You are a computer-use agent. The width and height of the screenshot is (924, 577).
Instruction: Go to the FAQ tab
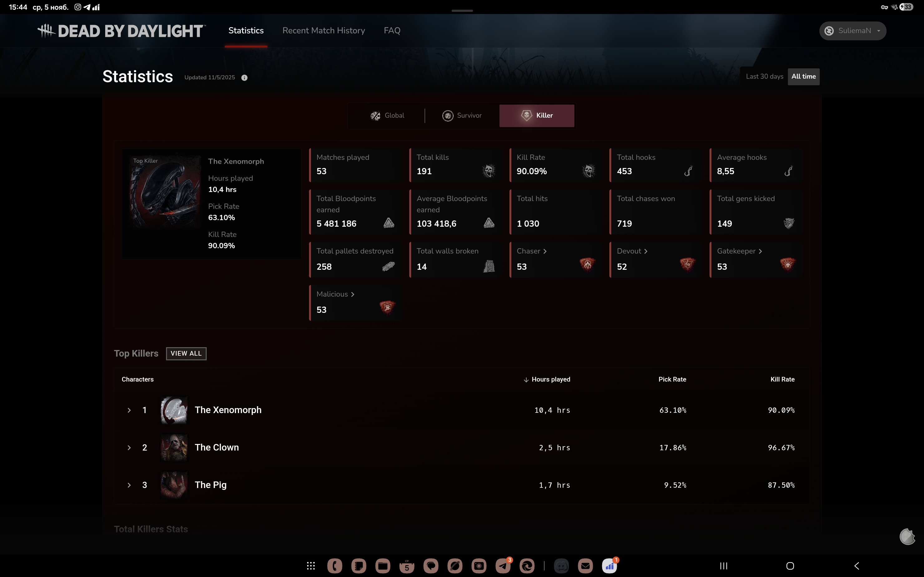tap(392, 31)
